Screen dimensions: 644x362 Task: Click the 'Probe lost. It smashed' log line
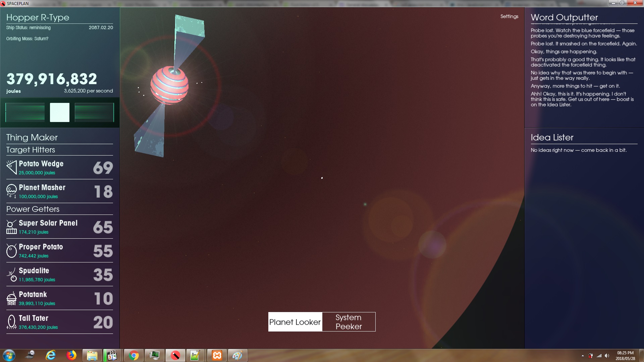point(584,44)
